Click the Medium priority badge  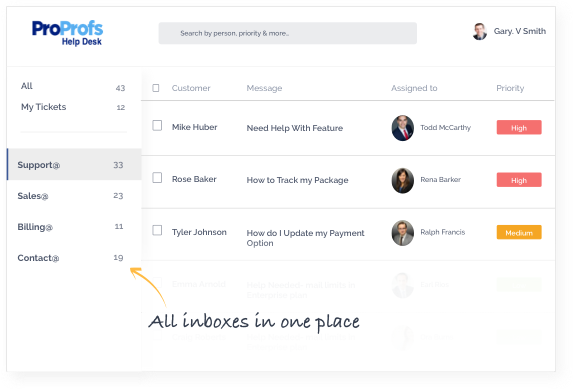coord(519,232)
